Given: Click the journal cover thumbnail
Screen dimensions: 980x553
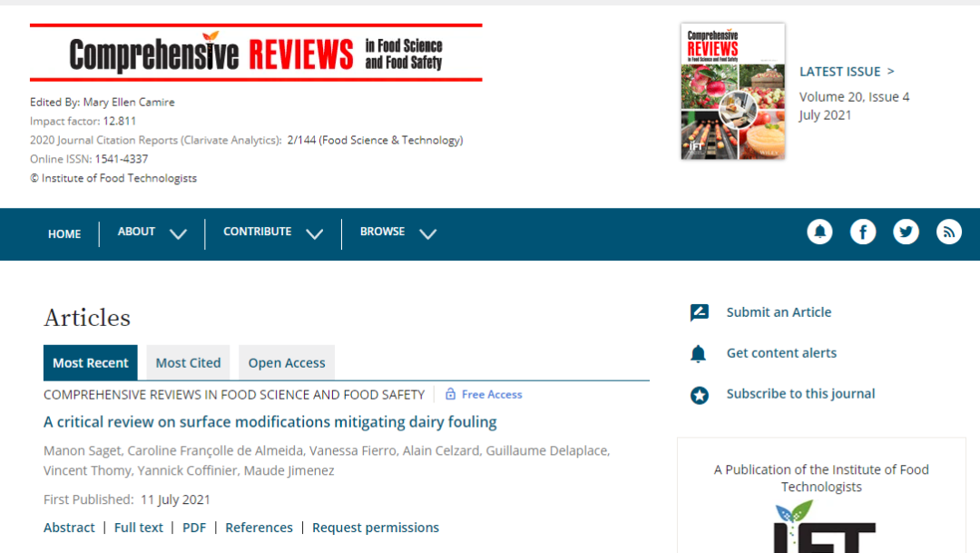Looking at the screenshot, I should click(732, 92).
